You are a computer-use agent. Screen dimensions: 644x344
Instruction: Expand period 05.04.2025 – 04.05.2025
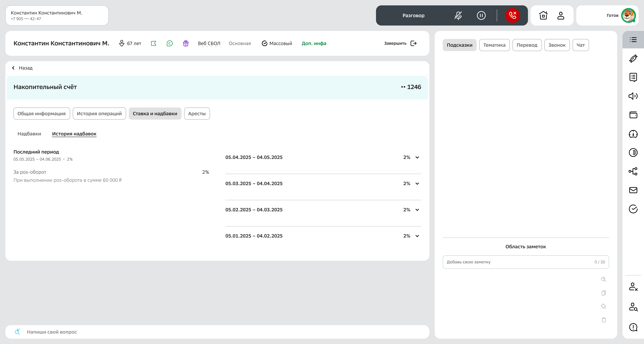(417, 157)
